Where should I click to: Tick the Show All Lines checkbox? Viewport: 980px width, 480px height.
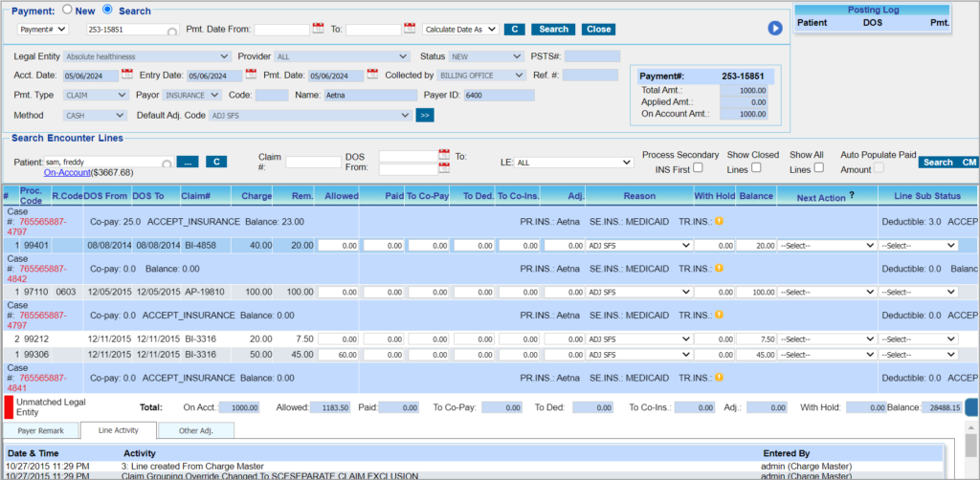point(818,168)
